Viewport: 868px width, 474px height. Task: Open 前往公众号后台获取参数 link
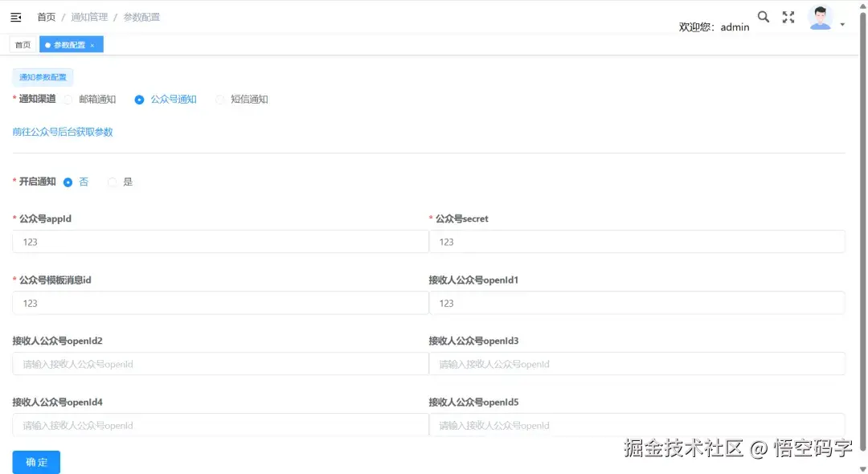point(63,131)
